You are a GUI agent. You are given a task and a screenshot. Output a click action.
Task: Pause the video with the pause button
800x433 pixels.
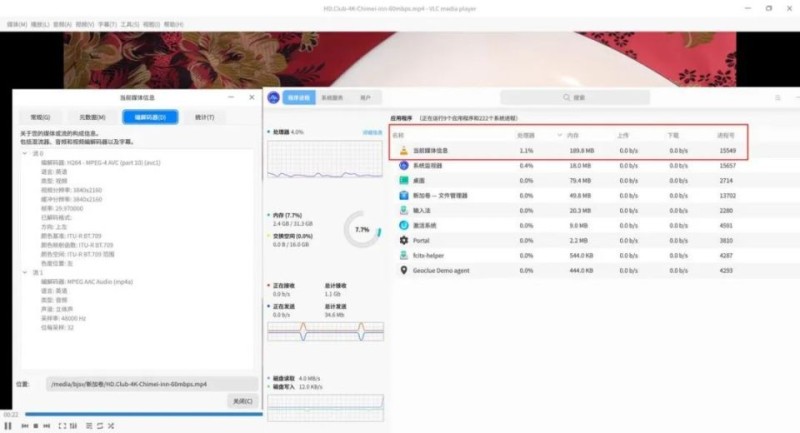[9, 426]
